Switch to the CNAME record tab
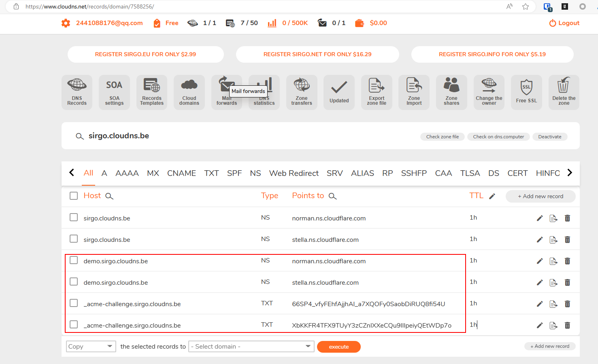 [x=181, y=173]
